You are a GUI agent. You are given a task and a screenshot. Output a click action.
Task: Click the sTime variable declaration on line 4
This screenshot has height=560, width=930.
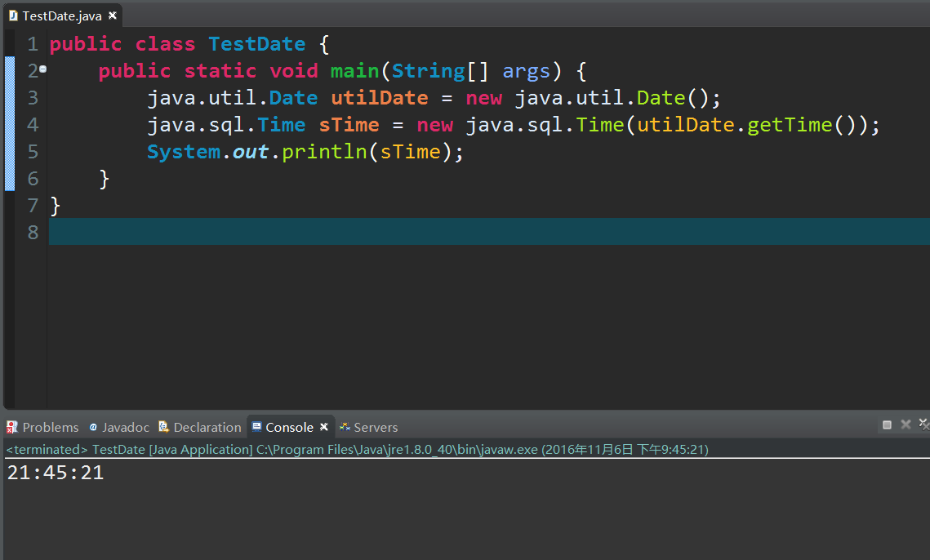tap(349, 125)
